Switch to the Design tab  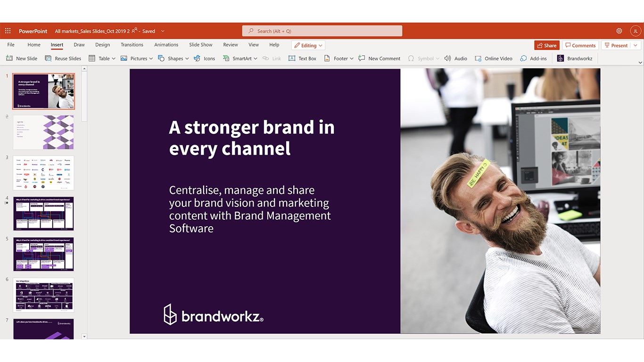click(102, 45)
